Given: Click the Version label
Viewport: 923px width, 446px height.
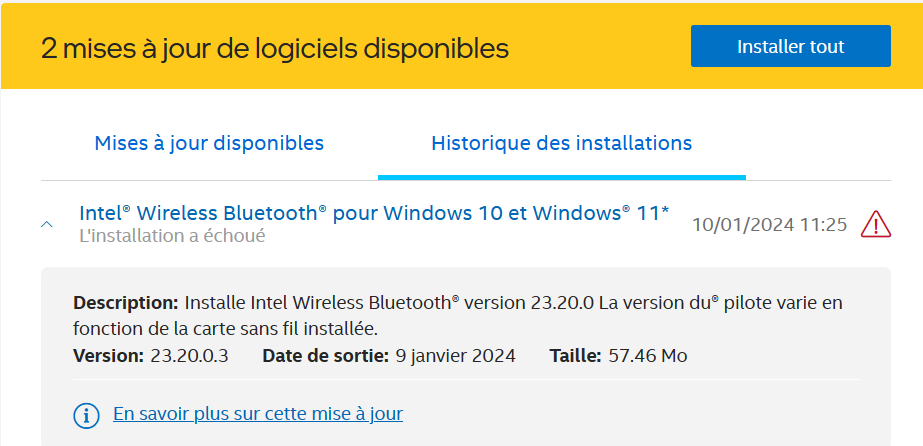Looking at the screenshot, I should pos(107,355).
